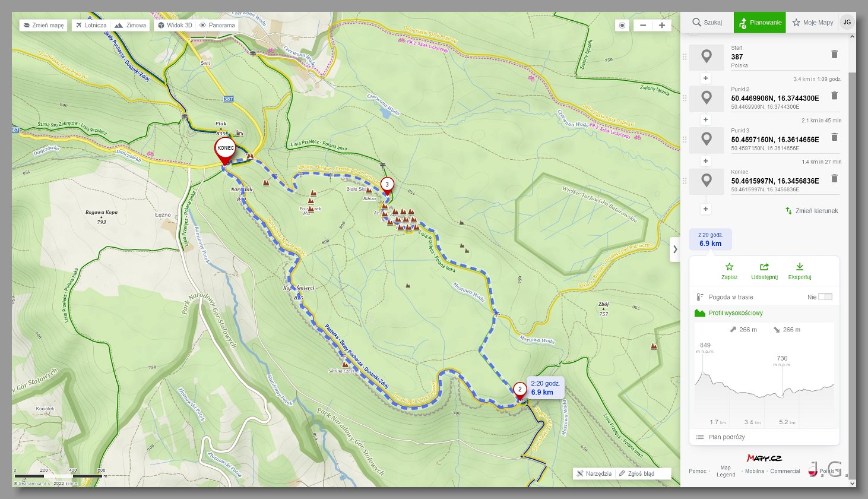Switch to Szukaj tab
868x499 pixels.
point(707,23)
